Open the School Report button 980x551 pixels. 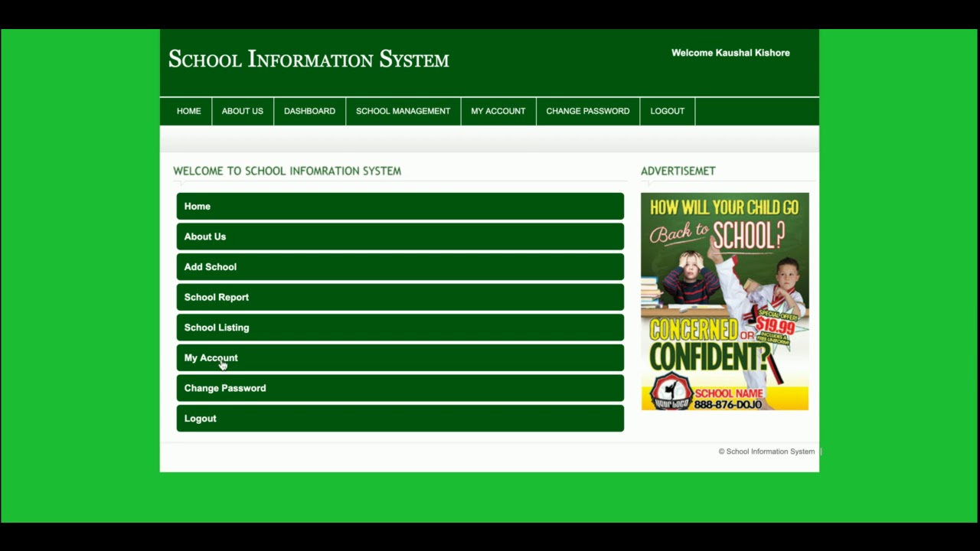click(400, 297)
